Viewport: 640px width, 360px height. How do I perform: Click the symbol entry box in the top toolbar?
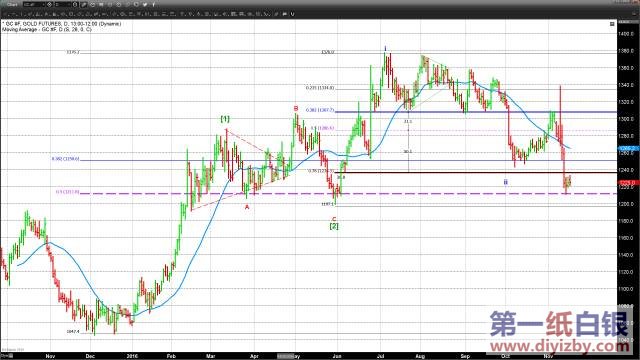(34, 4)
